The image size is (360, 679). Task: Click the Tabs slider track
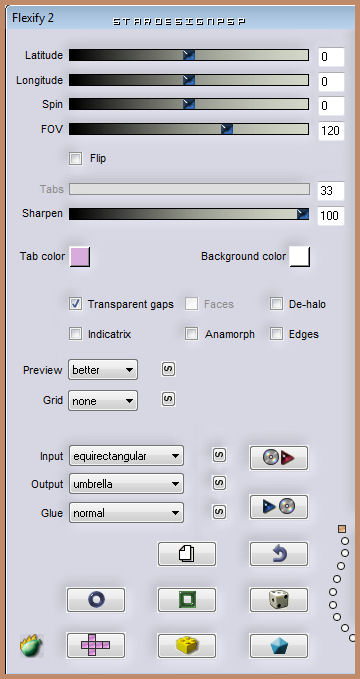[x=189, y=189]
